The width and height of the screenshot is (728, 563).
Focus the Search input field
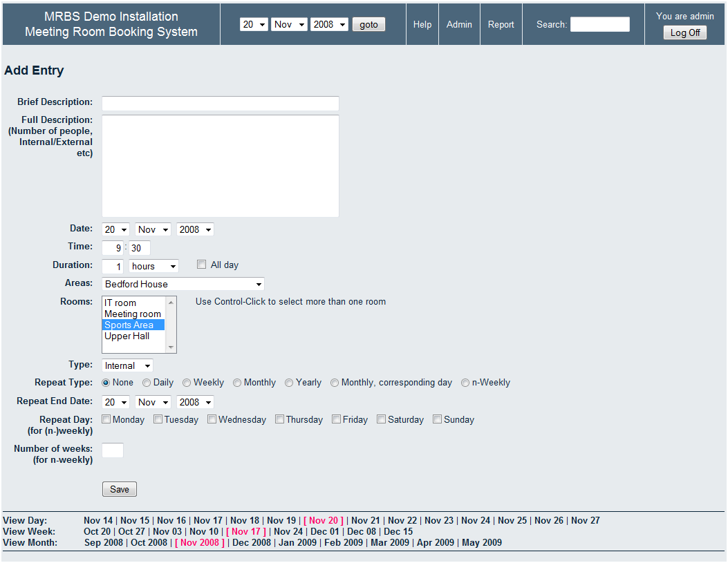[599, 24]
